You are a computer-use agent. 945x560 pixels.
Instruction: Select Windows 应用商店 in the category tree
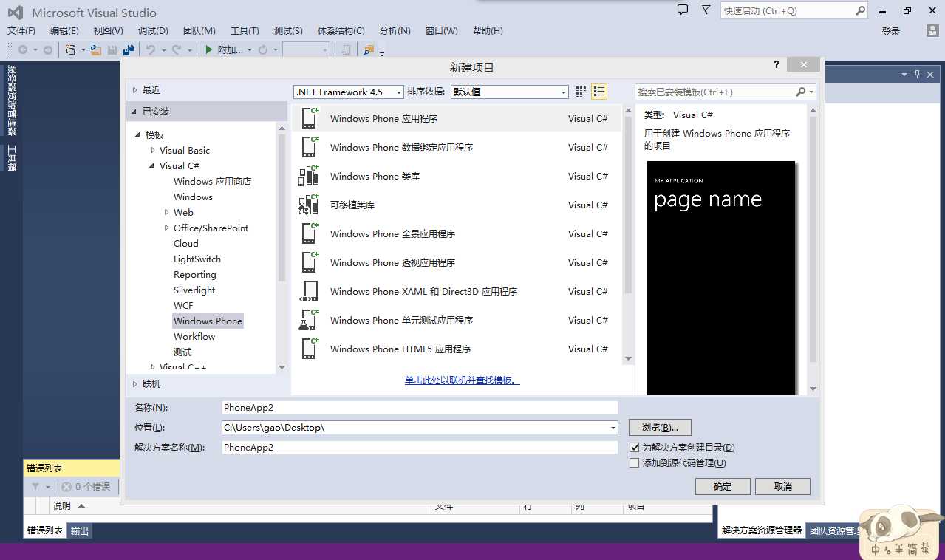pyautogui.click(x=212, y=182)
